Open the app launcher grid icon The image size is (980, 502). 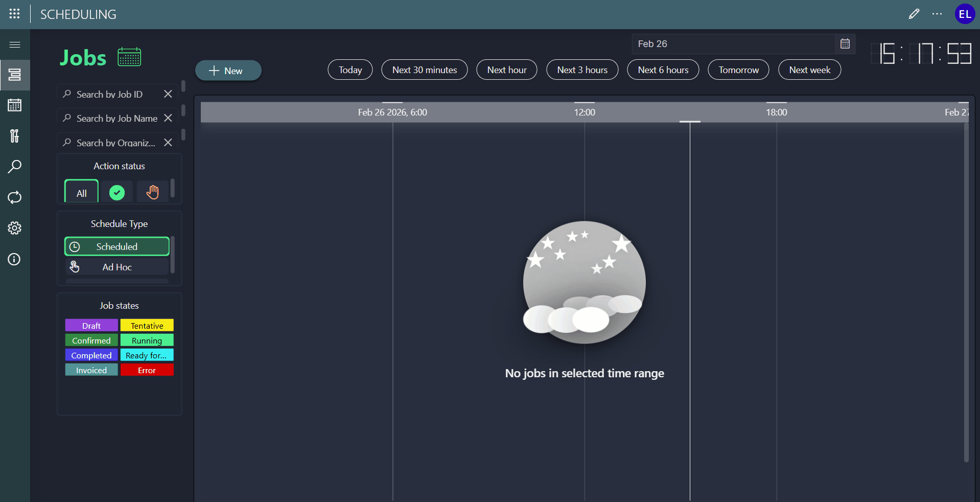[x=15, y=14]
